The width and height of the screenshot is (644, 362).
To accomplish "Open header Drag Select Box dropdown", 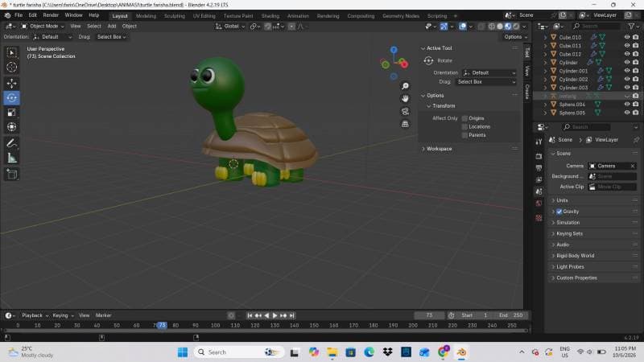I will [111, 36].
